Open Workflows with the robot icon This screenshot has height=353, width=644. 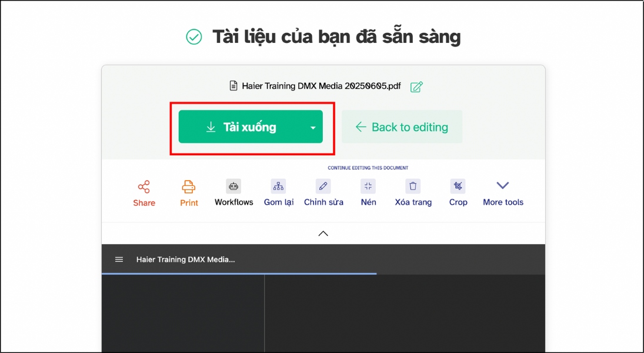click(x=233, y=186)
